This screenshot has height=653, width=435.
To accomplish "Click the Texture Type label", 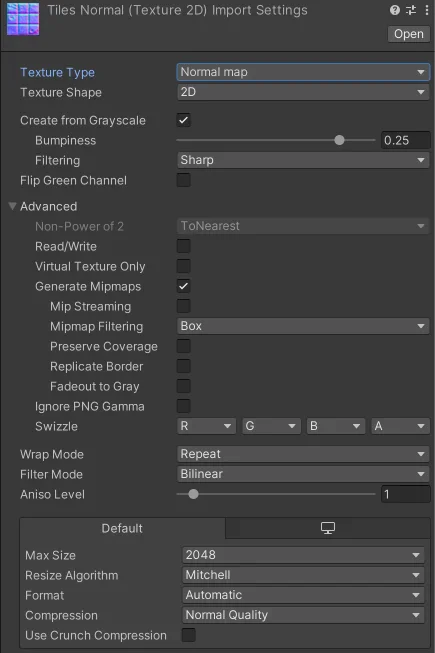I will tap(57, 72).
